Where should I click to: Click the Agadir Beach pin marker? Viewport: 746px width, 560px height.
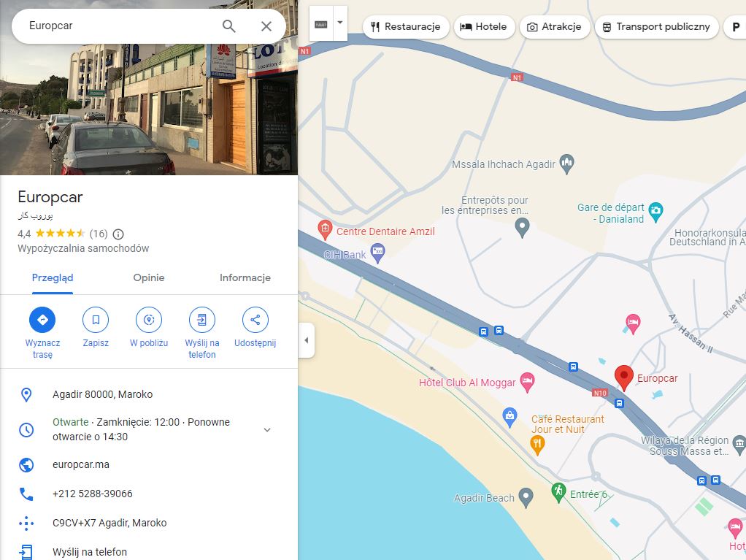point(526,498)
